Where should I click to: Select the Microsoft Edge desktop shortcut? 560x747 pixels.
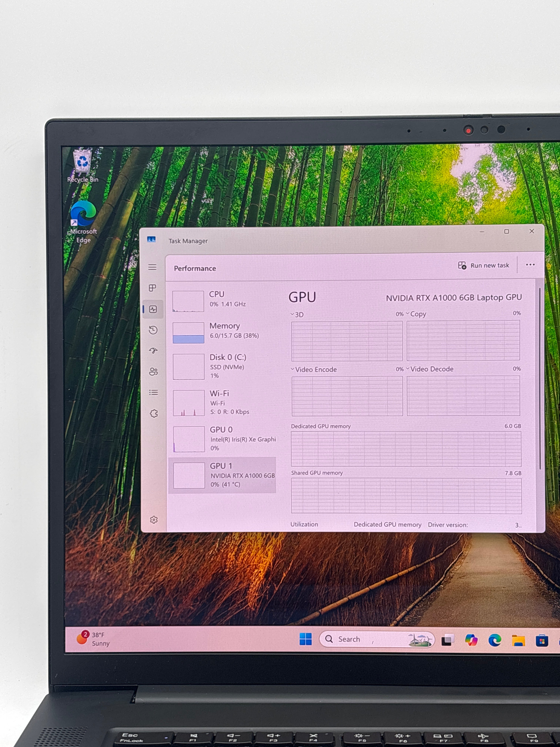pos(83,222)
